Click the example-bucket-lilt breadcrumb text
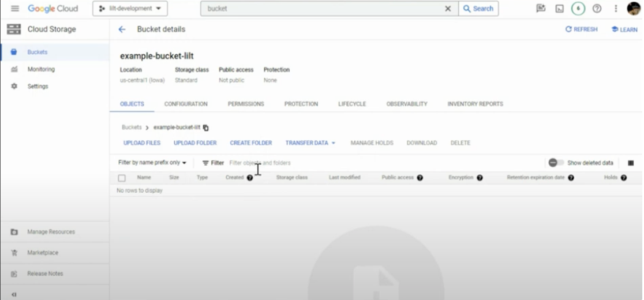644x300 pixels. [177, 127]
